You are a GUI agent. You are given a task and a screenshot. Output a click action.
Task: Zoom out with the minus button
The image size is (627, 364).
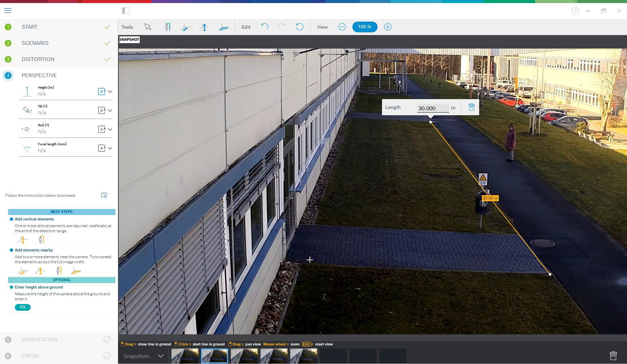342,27
